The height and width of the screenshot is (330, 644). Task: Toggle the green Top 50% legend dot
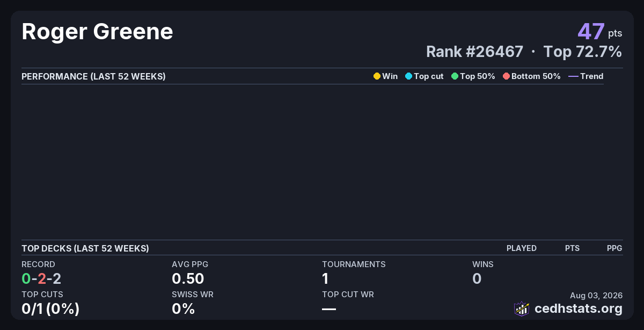(455, 76)
